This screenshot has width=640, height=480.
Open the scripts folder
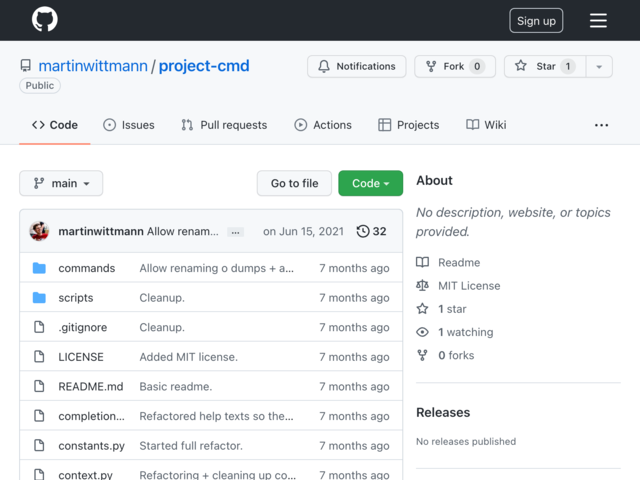click(76, 298)
